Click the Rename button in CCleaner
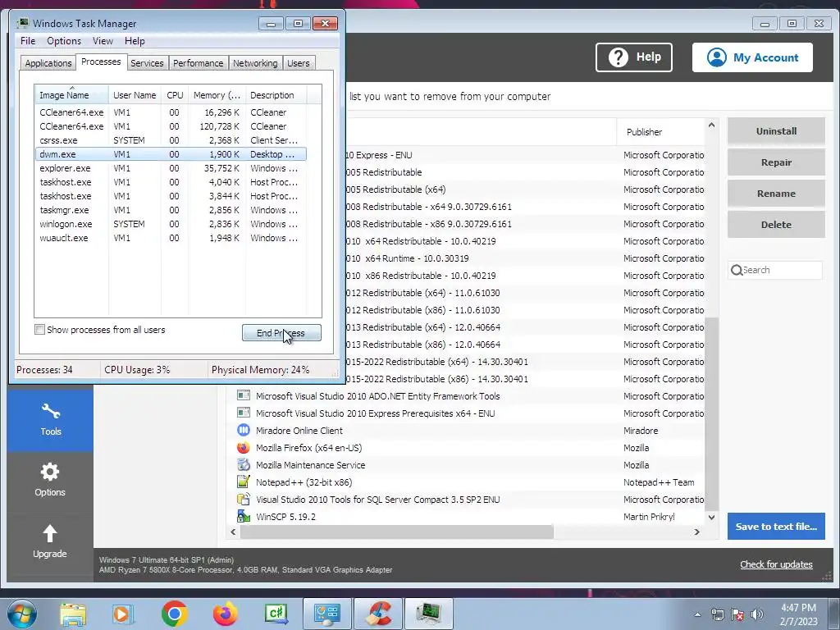The image size is (840, 630). [776, 194]
